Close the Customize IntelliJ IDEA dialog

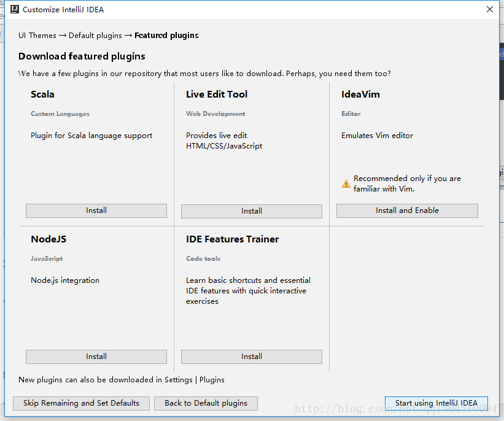pos(489,9)
